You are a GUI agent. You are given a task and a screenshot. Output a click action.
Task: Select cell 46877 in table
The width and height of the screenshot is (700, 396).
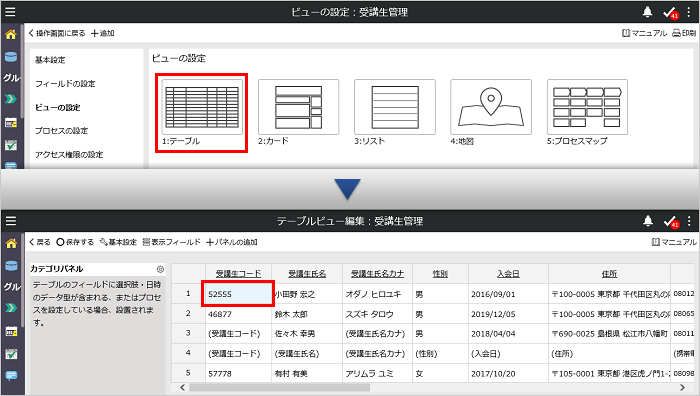(238, 314)
